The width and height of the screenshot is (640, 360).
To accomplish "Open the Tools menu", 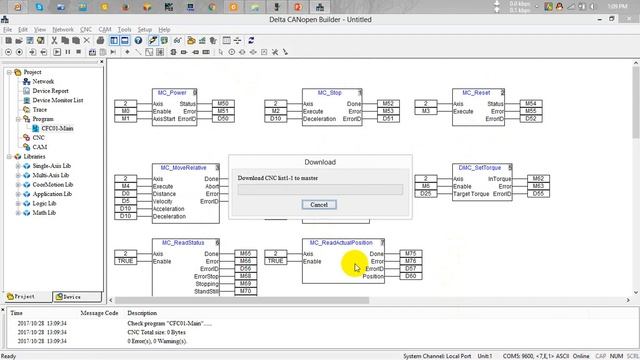I will click(124, 29).
